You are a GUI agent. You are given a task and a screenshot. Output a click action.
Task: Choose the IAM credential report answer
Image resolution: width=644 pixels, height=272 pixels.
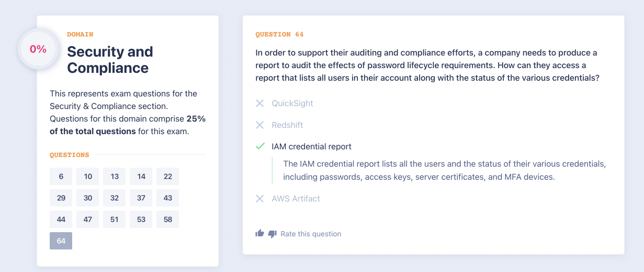click(x=311, y=147)
